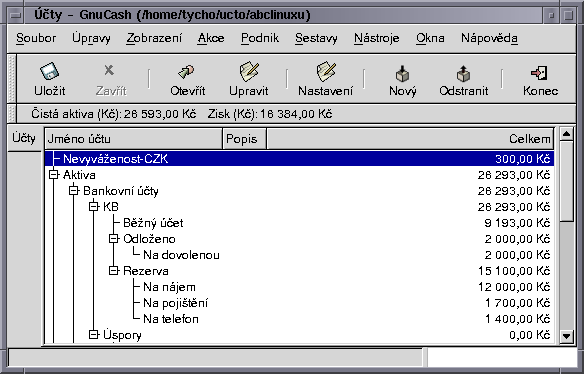Click the Uložit save disk icon
Viewport: 584px width, 374px height.
tap(50, 71)
